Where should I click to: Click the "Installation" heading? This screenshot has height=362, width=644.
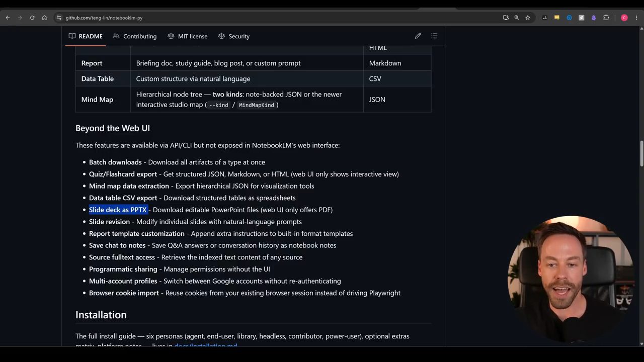[x=101, y=315]
